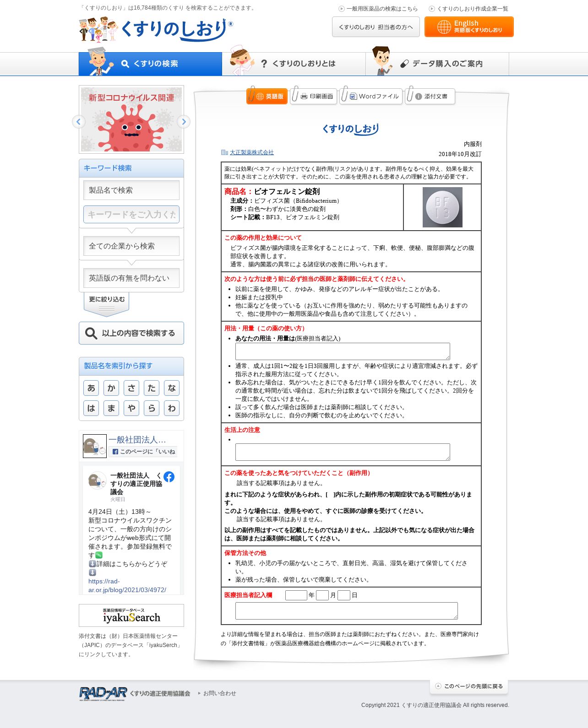Viewport: 588px width, 728px height.
Task: Select the あ index button
Action: [x=91, y=388]
